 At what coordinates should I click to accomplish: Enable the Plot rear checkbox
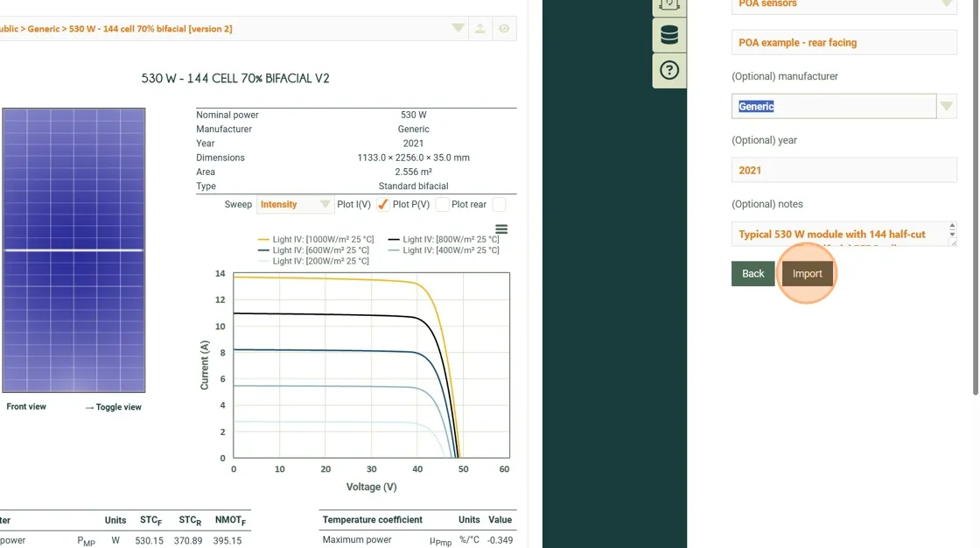pyautogui.click(x=499, y=205)
